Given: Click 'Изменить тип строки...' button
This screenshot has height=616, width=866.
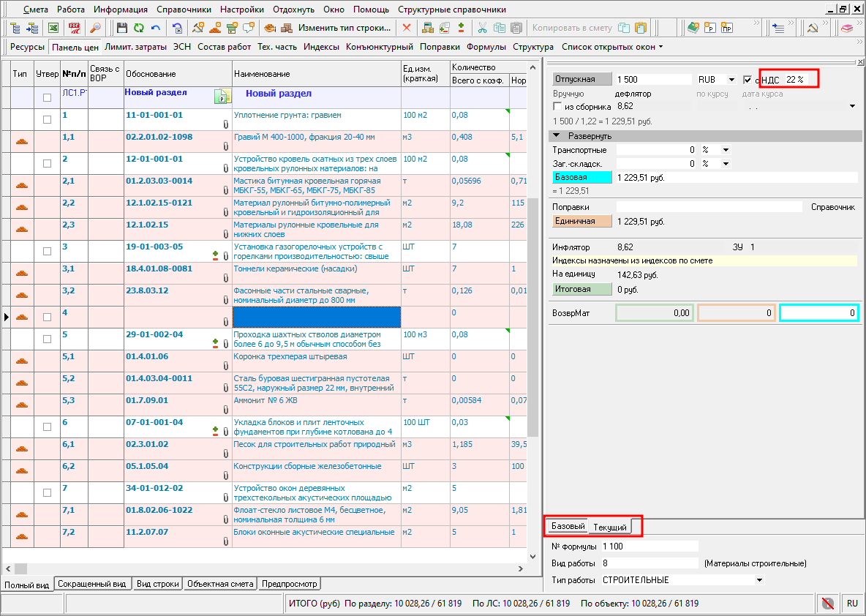Looking at the screenshot, I should tap(344, 28).
